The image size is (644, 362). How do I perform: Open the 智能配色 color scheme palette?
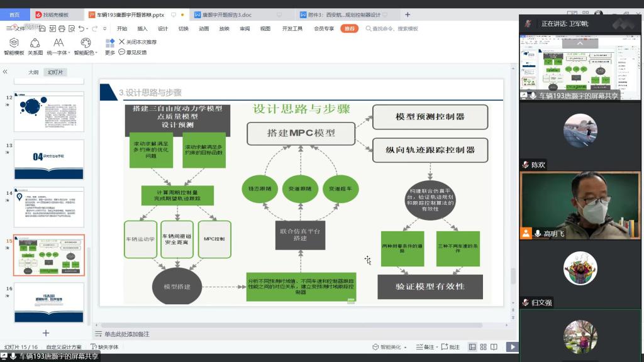coord(86,46)
